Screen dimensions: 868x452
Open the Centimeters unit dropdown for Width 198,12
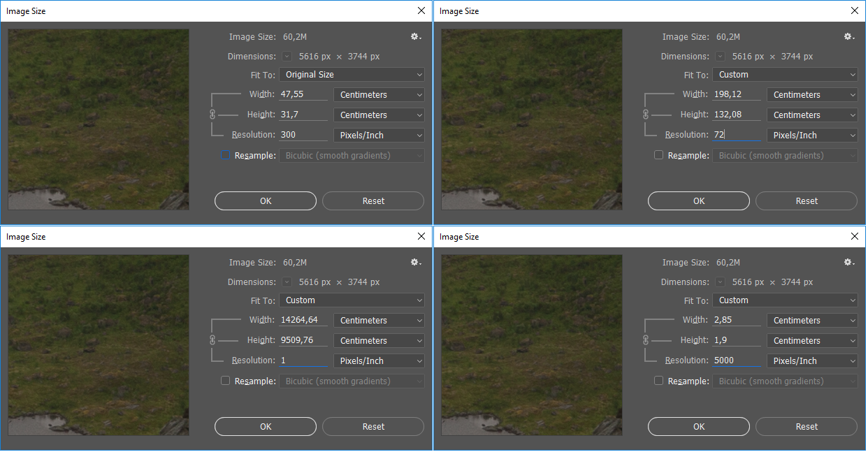[813, 95]
